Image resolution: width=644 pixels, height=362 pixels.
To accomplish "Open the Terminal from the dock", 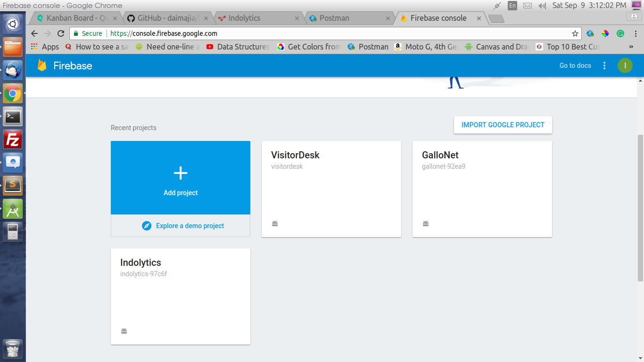I will 13,116.
